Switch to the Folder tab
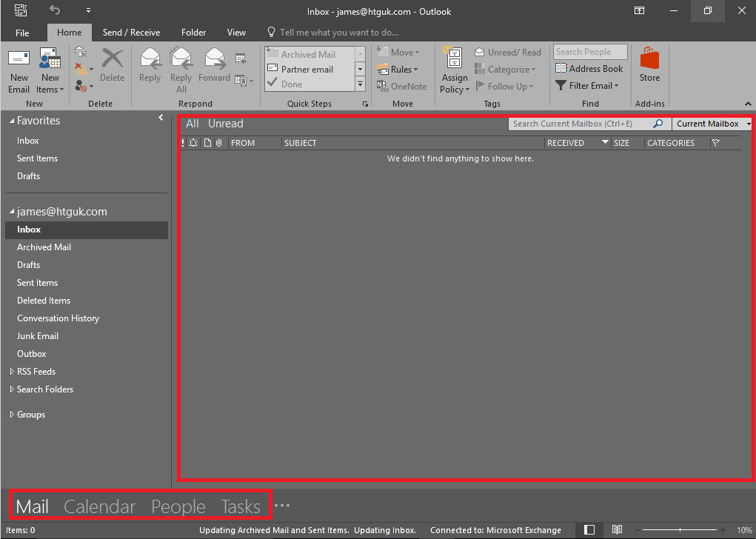This screenshot has width=756, height=539. tap(193, 33)
